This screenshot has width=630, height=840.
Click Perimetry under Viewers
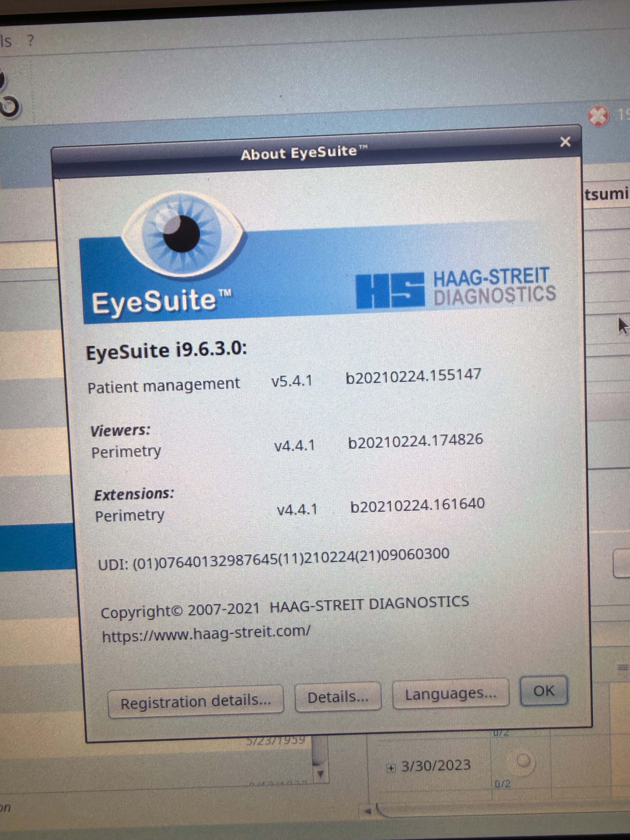tap(126, 452)
